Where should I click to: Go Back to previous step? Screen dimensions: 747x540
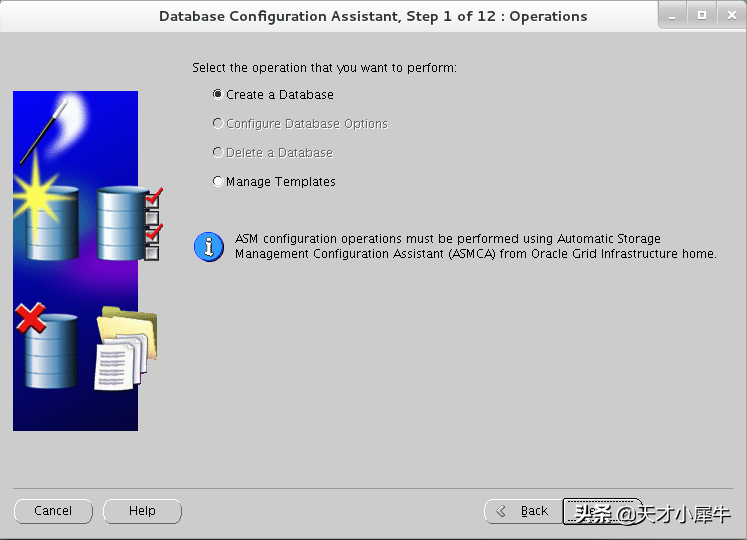coord(523,511)
